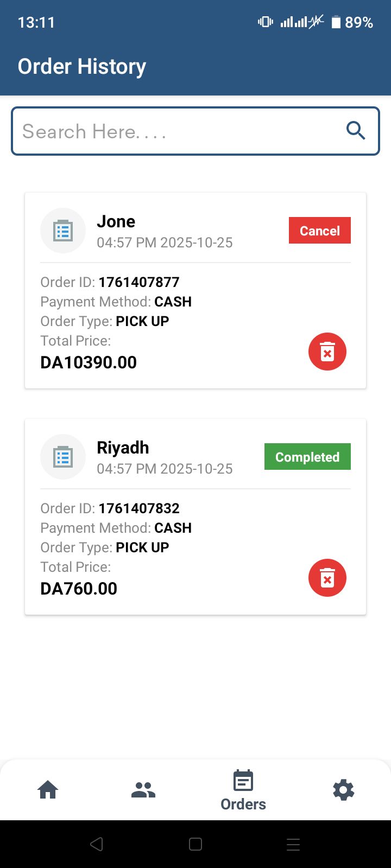This screenshot has width=391, height=868.
Task: Delete Jone's order with trash icon
Action: [327, 352]
